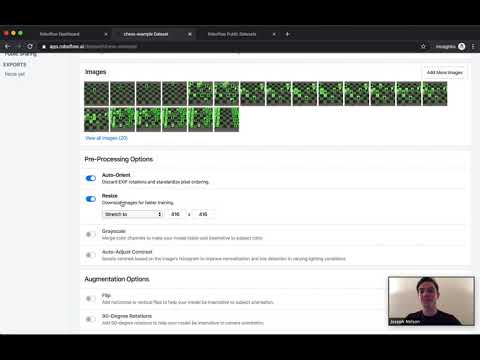This screenshot has width=480, height=360.
Task: Click the Auto-Adjust Contrast label
Action: (127, 252)
